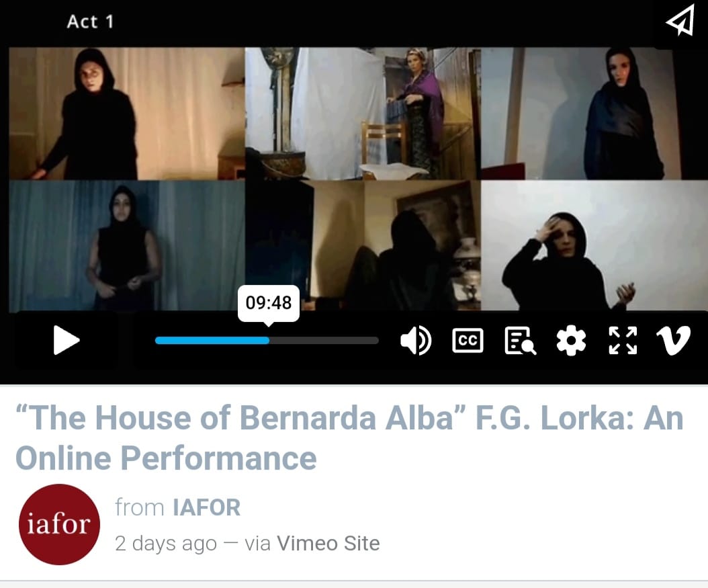Viewport: 708px width, 588px height.
Task: Click the top-left performer video tile
Action: click(x=127, y=114)
